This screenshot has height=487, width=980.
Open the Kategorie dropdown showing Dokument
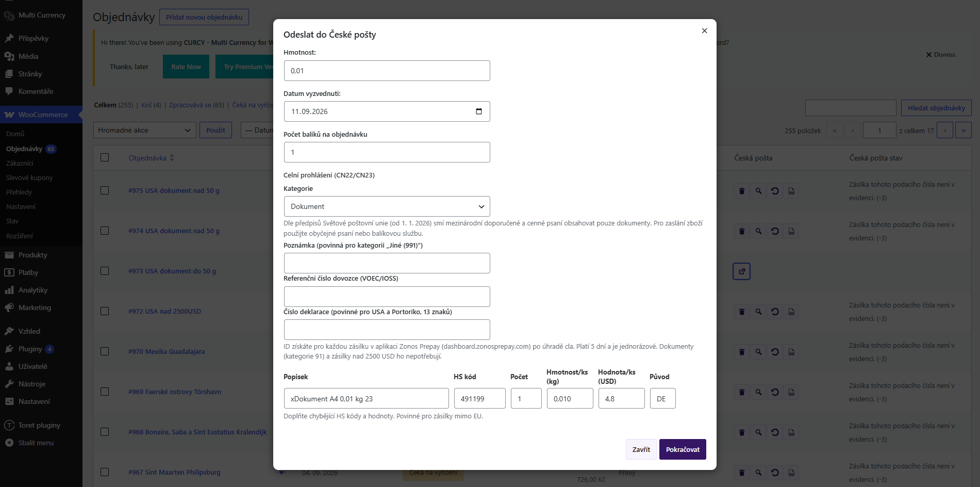click(387, 206)
